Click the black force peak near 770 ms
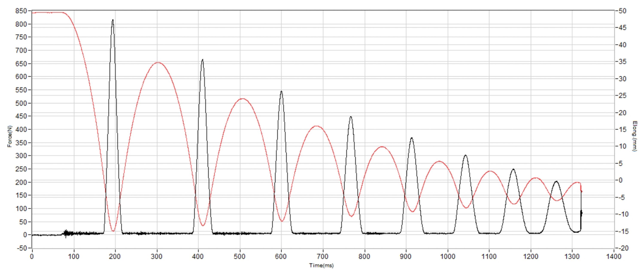The image size is (644, 271). 351,117
